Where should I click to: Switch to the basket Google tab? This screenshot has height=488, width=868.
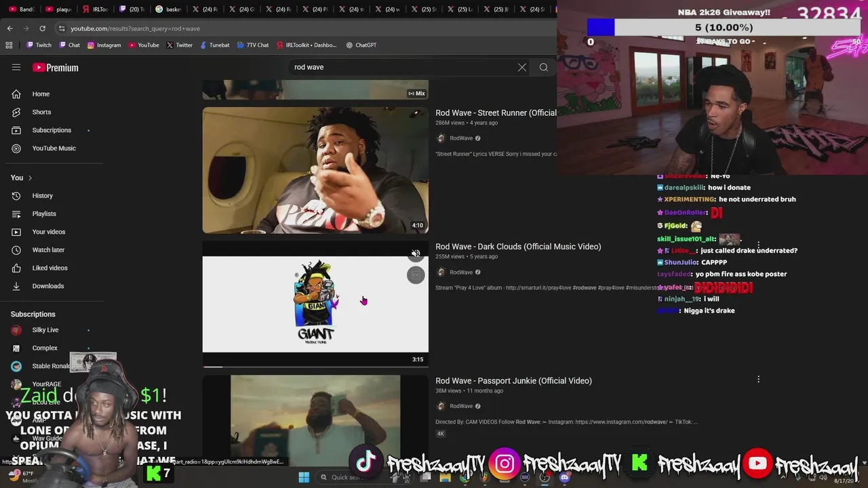click(168, 9)
